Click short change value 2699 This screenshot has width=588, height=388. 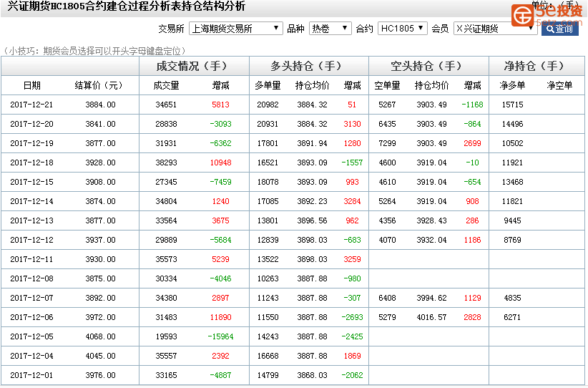click(472, 143)
